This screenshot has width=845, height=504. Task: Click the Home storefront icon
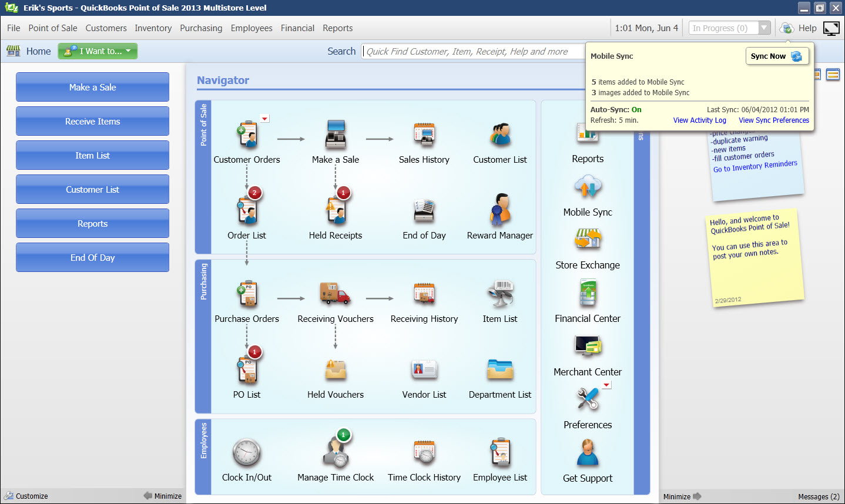[x=13, y=51]
